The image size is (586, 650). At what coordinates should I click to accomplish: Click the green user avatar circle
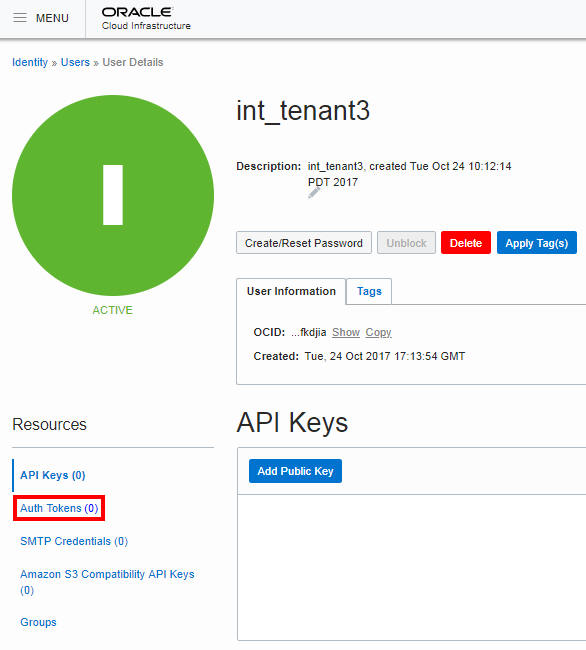113,195
